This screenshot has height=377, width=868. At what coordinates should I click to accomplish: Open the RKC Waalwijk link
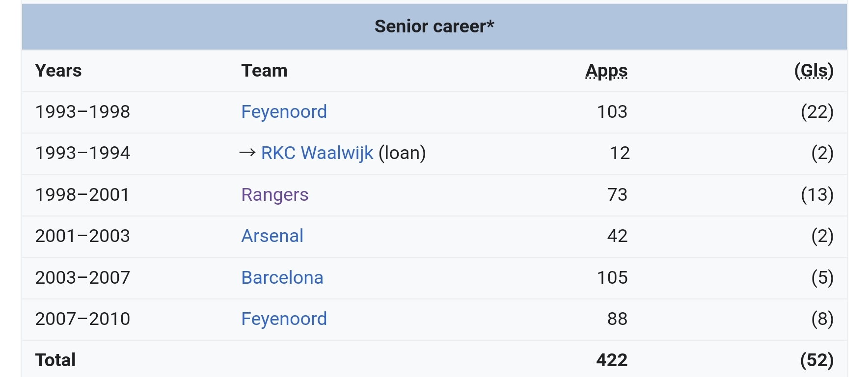pyautogui.click(x=317, y=153)
